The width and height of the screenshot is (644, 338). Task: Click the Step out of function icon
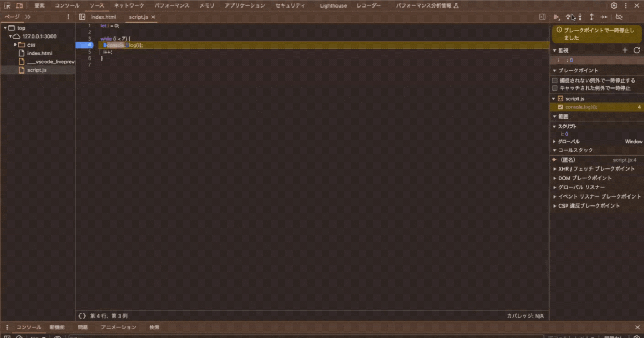coord(591,17)
